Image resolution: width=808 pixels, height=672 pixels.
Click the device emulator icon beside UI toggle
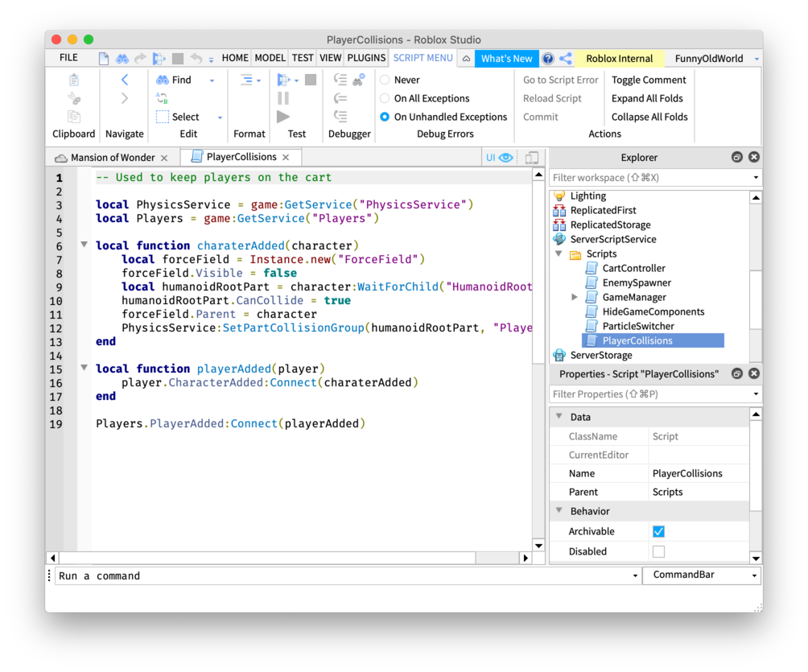click(x=532, y=158)
